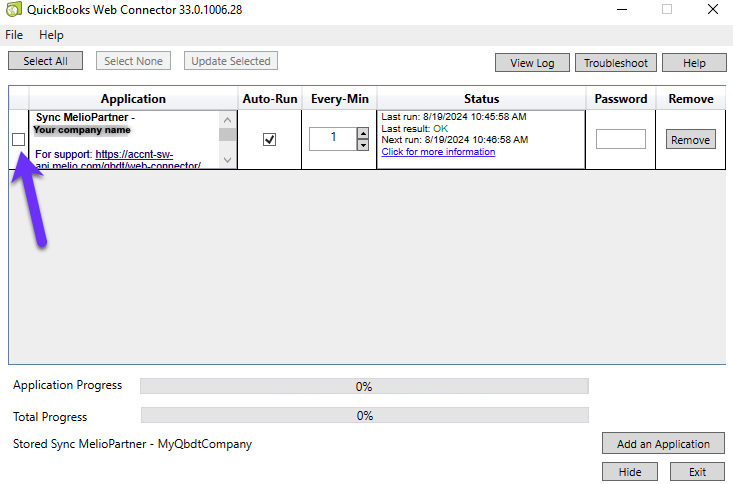The height and width of the screenshot is (484, 733).
Task: Open the For support accnt-sw link
Action: [134, 154]
